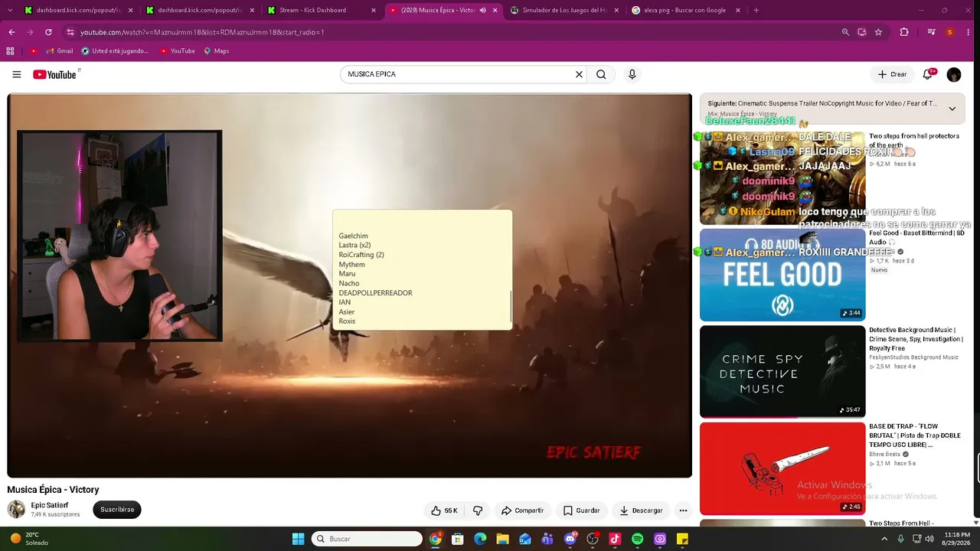Switch to the alexa png Google search tab

[687, 10]
